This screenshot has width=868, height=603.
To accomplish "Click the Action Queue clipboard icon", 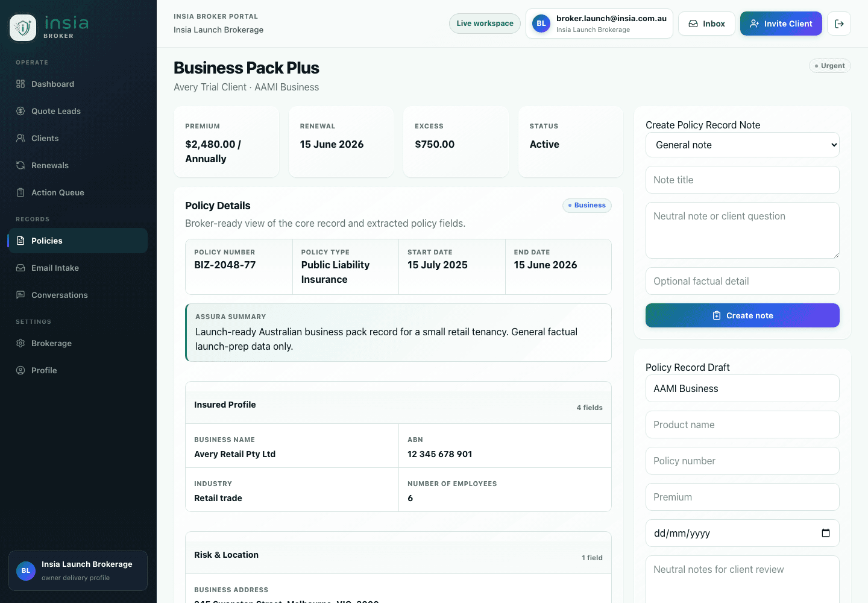I will coord(20,192).
